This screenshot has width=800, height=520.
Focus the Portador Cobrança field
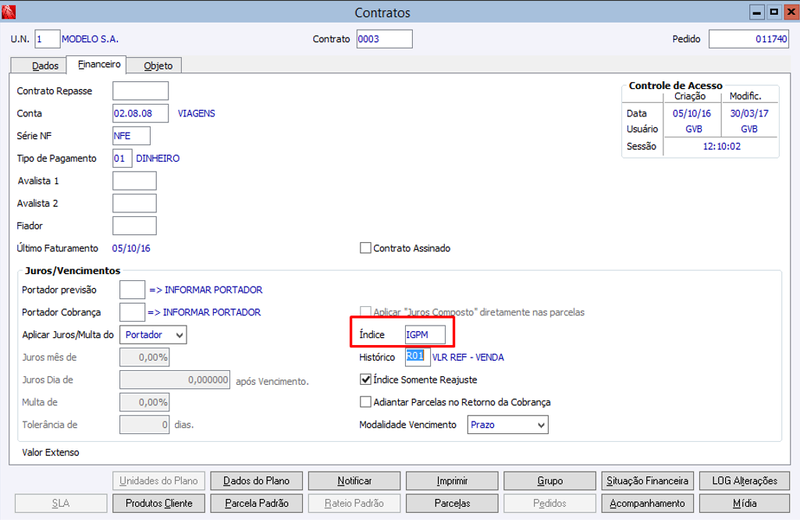pyautogui.click(x=132, y=312)
